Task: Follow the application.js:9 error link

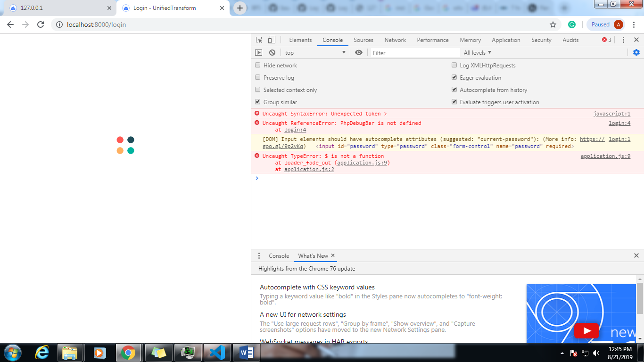Action: click(605, 156)
